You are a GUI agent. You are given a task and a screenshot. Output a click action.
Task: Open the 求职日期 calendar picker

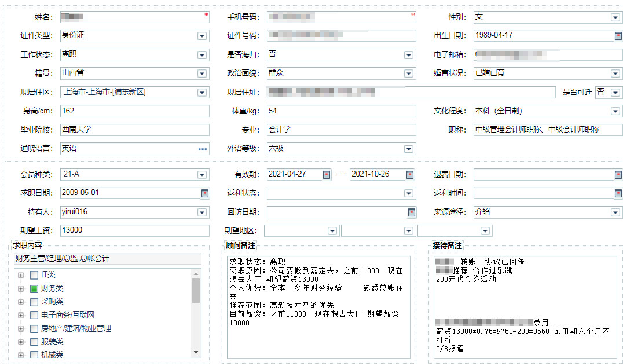pos(204,193)
